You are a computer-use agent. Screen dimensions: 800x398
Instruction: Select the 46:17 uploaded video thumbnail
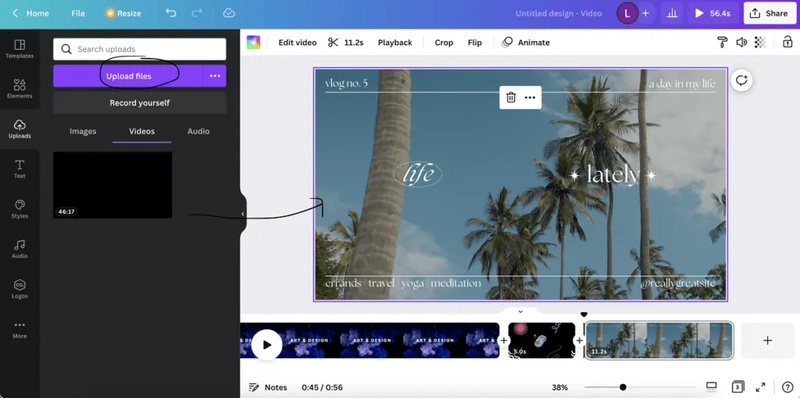(112, 185)
